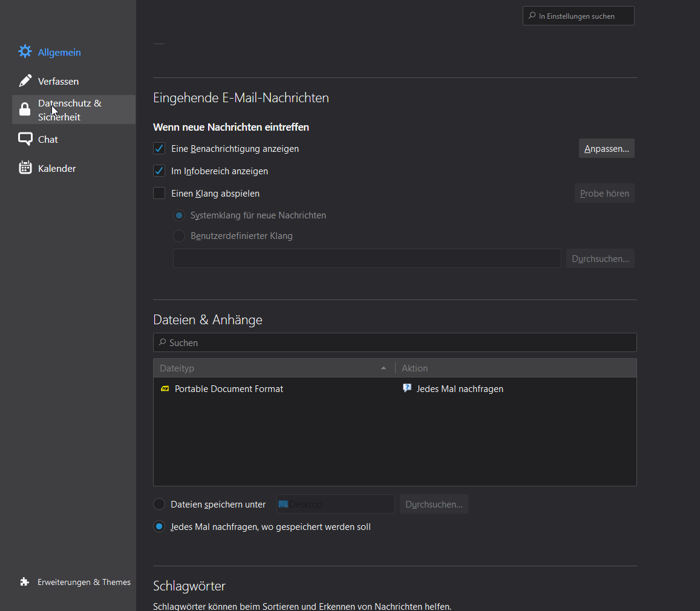This screenshot has width=700, height=611.
Task: Click the Anpassen... button
Action: pyautogui.click(x=606, y=148)
